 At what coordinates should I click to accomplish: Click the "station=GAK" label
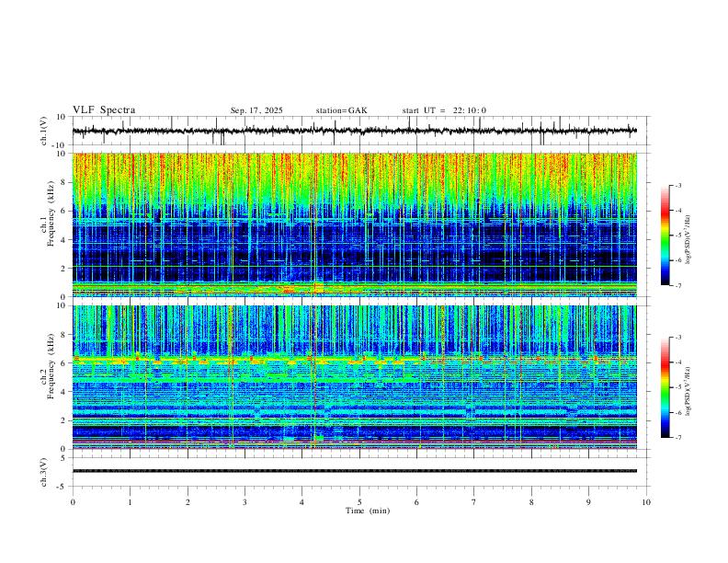(x=341, y=110)
